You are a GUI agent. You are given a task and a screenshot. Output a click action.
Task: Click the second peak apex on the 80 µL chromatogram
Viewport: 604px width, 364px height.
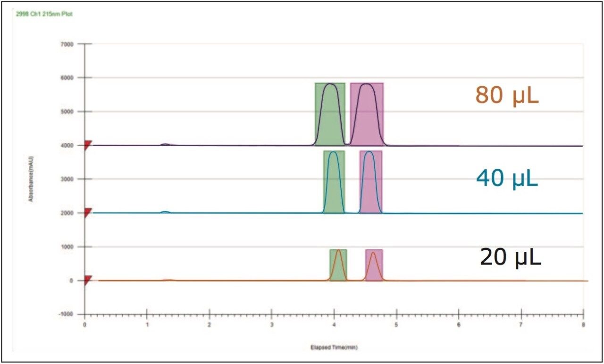[366, 85]
